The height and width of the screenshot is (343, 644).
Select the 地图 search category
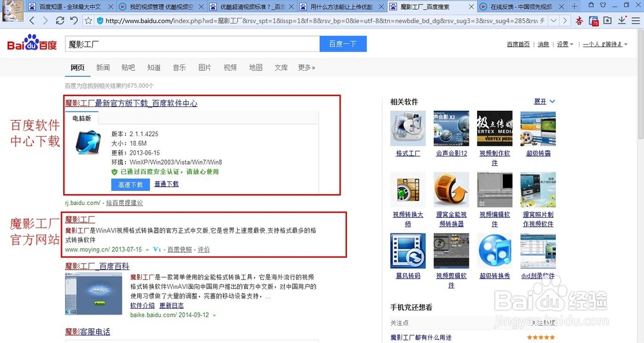point(256,68)
